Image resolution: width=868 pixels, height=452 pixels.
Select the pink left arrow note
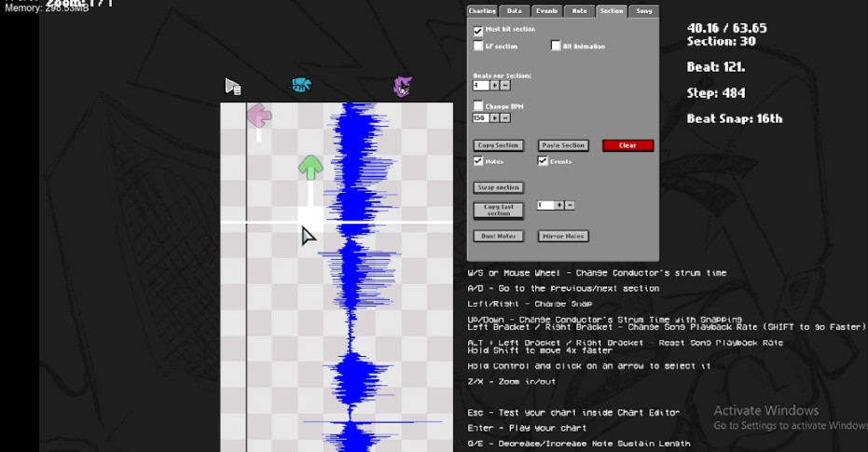coord(258,116)
